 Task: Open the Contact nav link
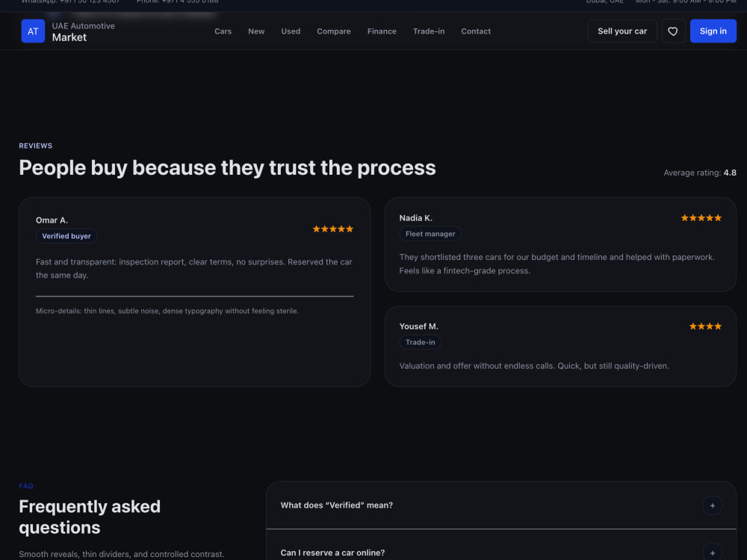tap(476, 31)
